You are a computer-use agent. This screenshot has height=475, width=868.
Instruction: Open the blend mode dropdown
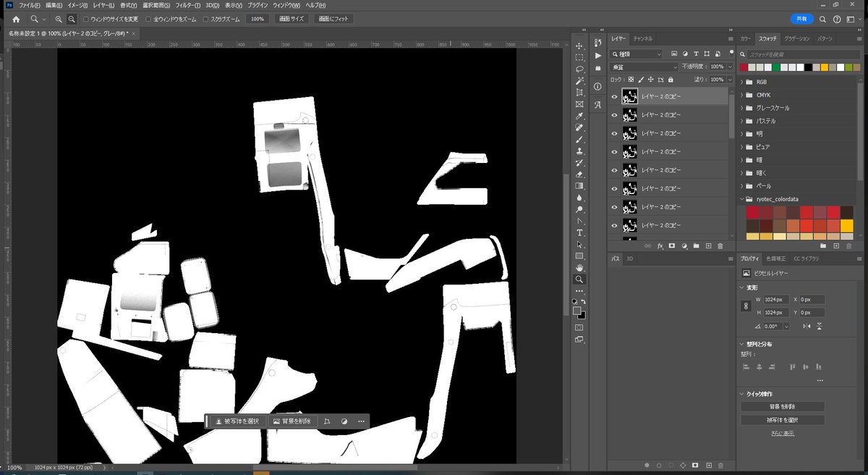[x=642, y=66]
